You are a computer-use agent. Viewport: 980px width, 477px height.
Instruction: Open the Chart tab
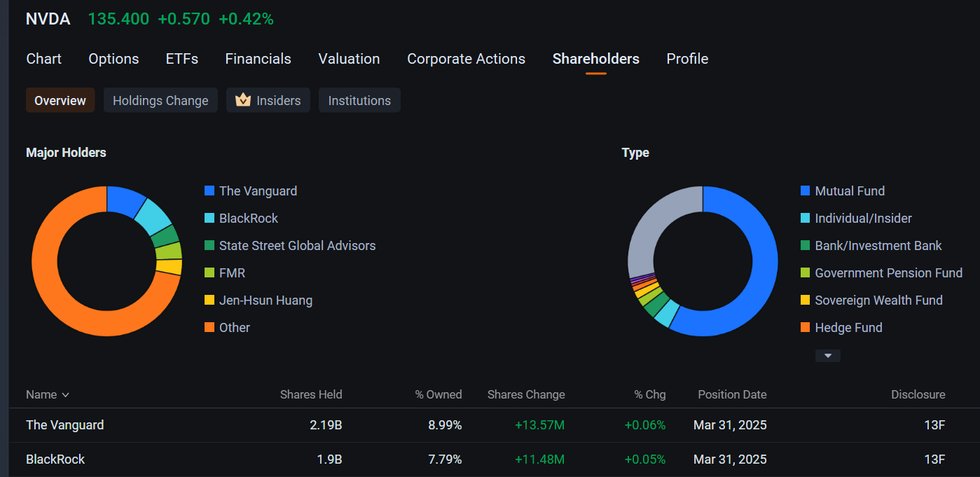tap(43, 59)
